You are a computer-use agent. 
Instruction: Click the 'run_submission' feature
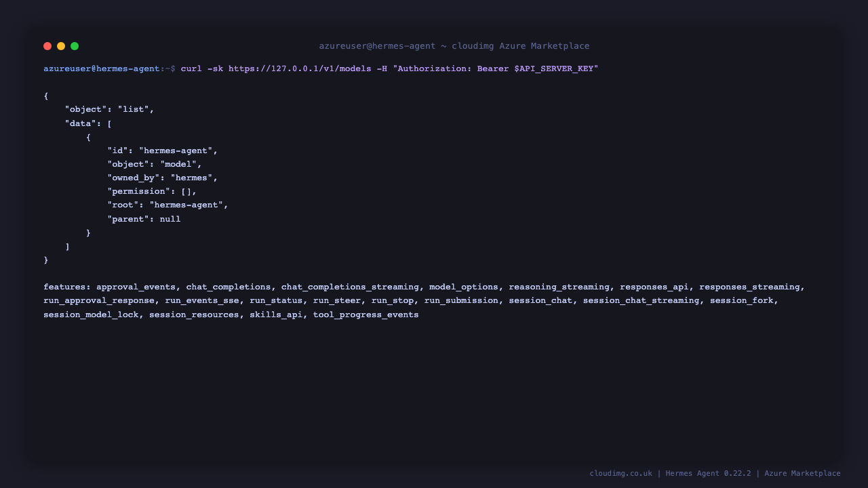(461, 300)
